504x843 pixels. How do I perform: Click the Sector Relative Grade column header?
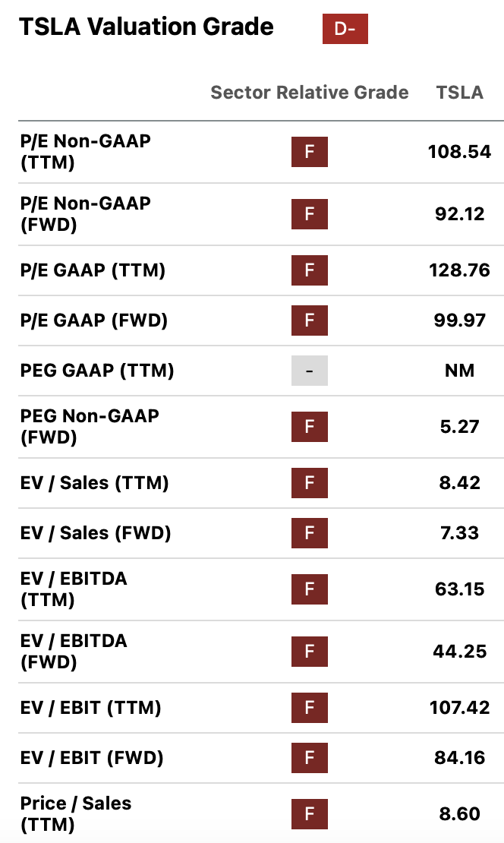(x=309, y=93)
